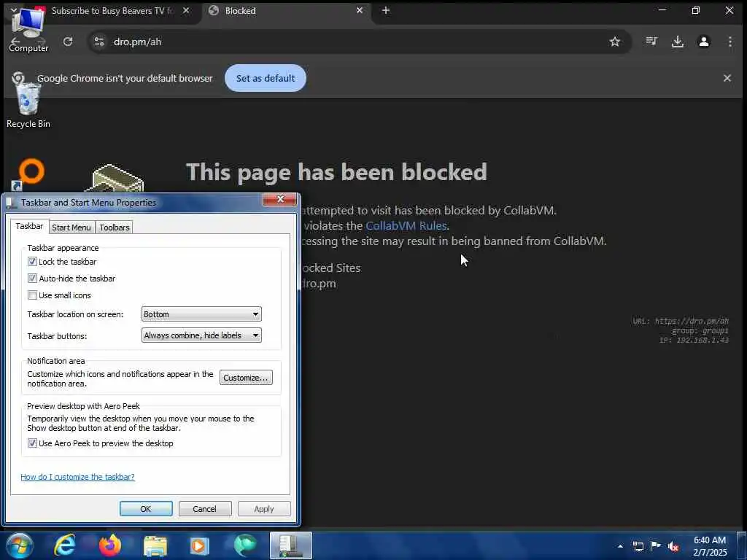Toggle Auto-hide the taskbar checkbox
The image size is (747, 560).
[32, 278]
